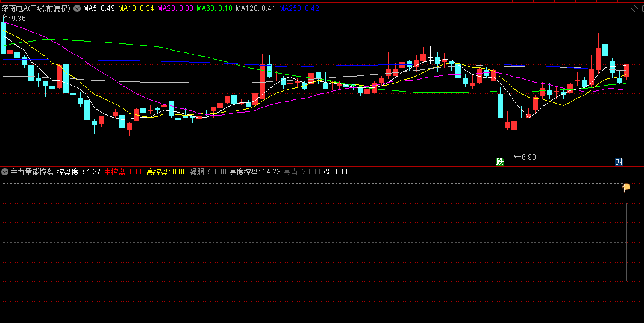The width and height of the screenshot is (644, 323).
Task: Click the 6.90 low price label
Action: point(528,157)
